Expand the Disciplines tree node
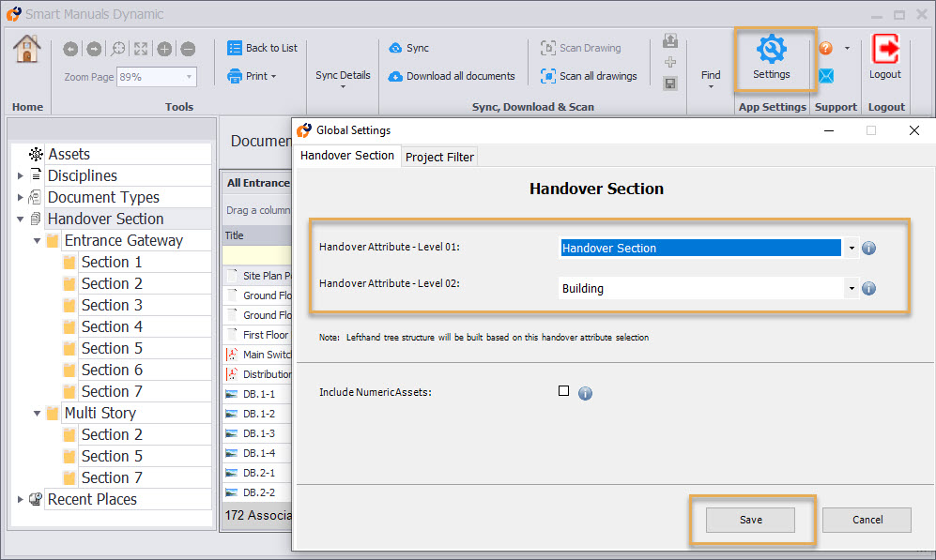Viewport: 936px width, 560px height. click(21, 176)
